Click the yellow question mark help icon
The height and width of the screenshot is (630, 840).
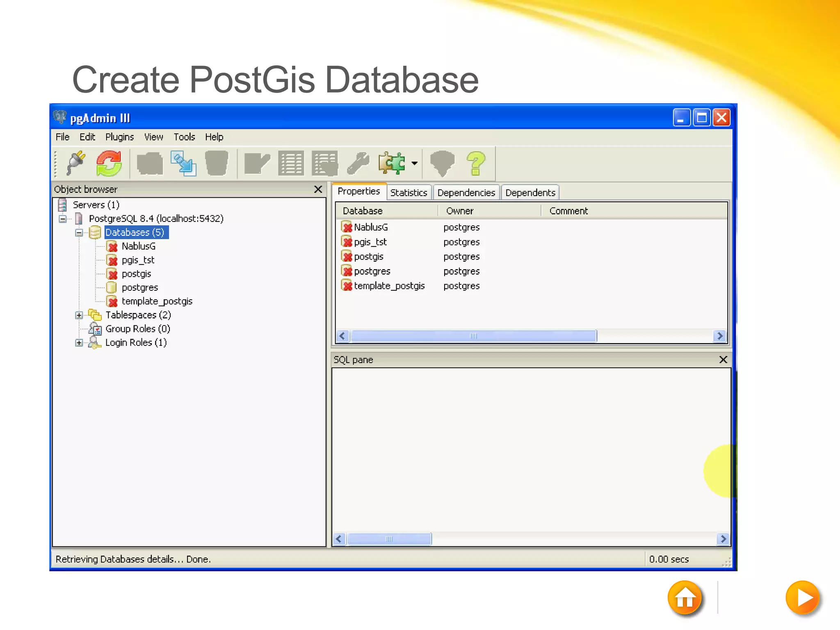(x=476, y=163)
